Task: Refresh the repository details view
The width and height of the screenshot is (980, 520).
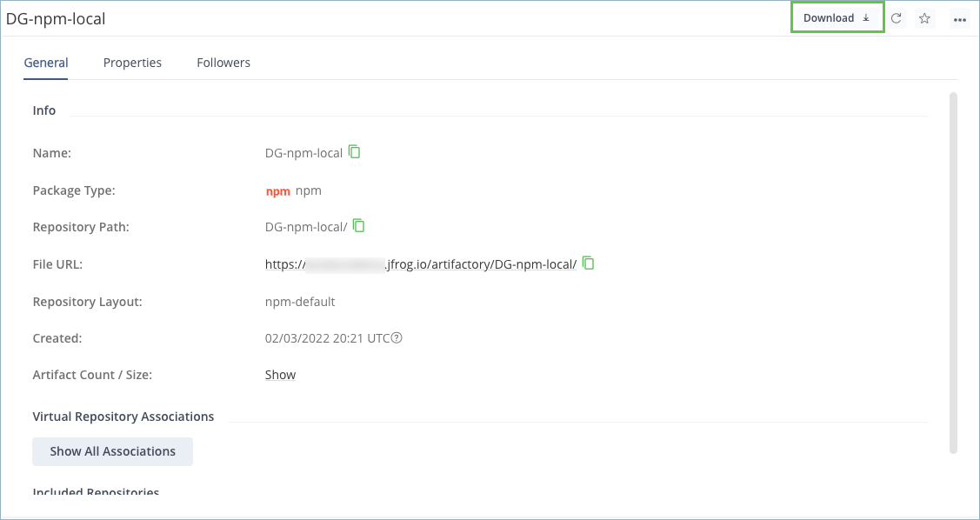Action: (897, 17)
